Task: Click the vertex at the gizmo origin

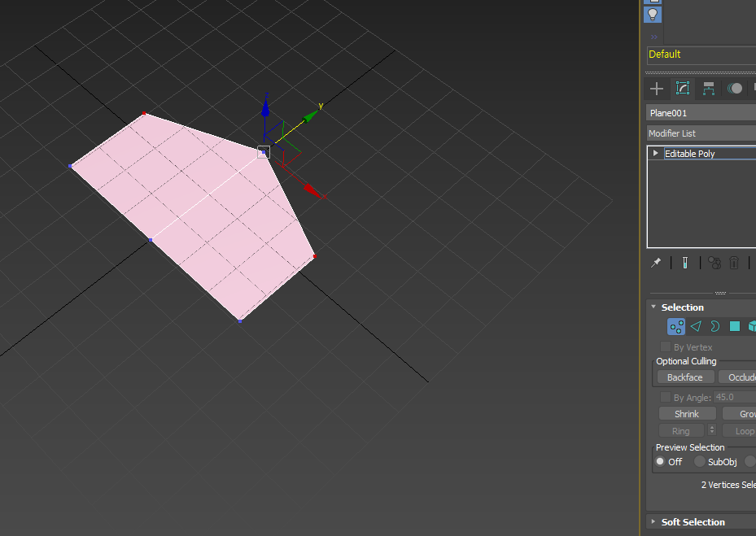Action: click(263, 152)
